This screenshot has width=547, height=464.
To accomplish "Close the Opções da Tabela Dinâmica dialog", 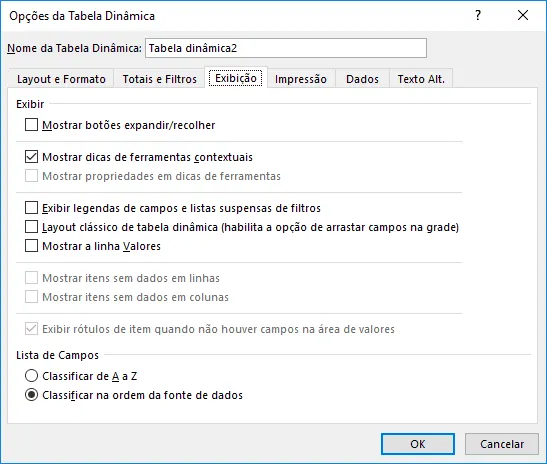I will coord(523,15).
